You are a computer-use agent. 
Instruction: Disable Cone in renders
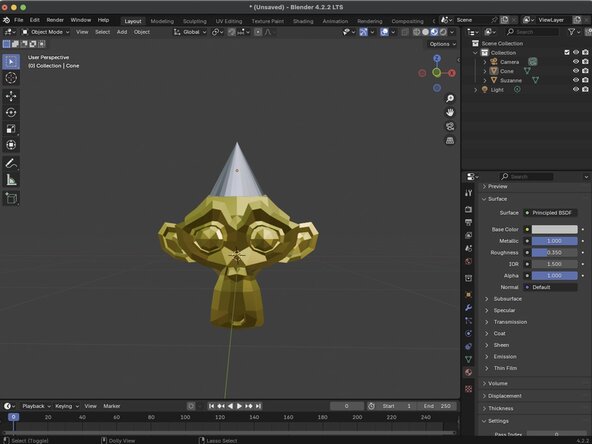pyautogui.click(x=585, y=71)
